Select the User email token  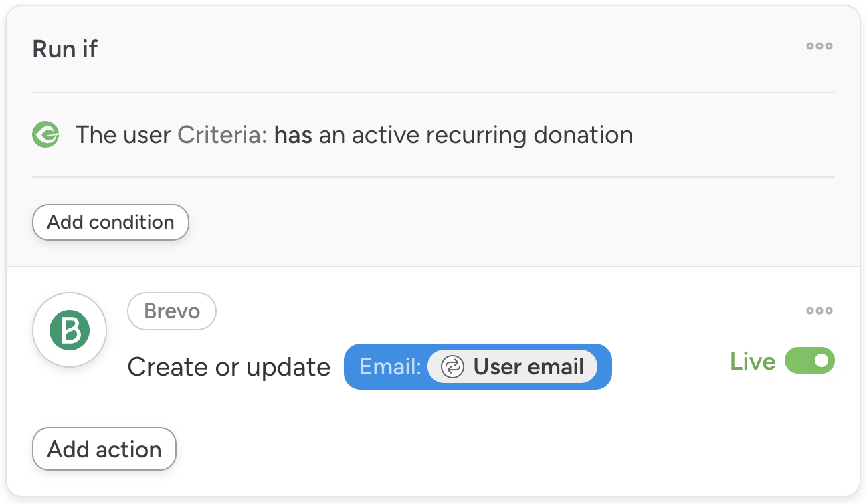528,367
